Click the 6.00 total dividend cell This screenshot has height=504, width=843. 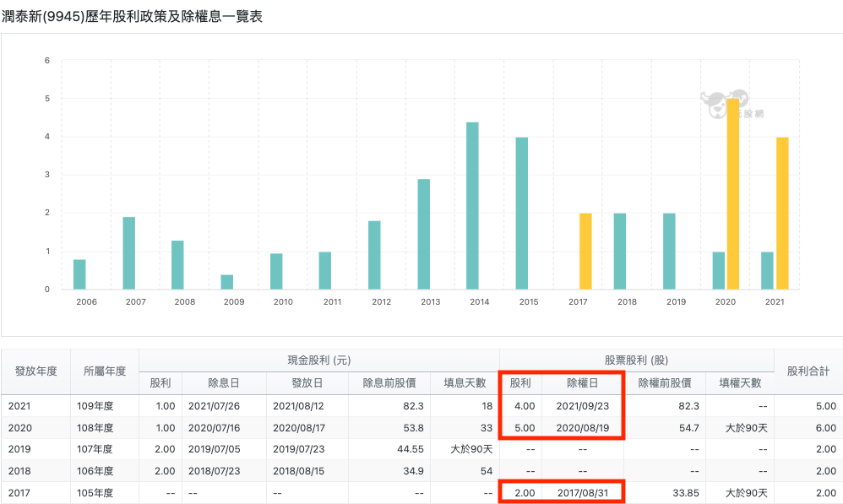click(808, 428)
